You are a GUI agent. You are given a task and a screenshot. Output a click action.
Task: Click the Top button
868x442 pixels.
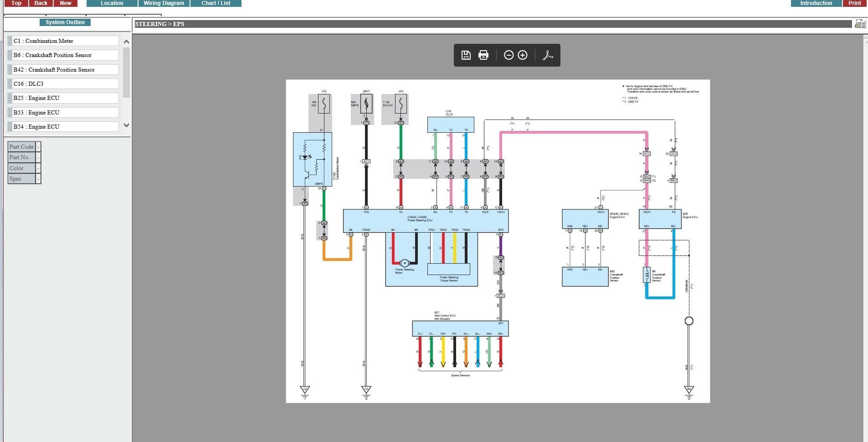coord(16,3)
